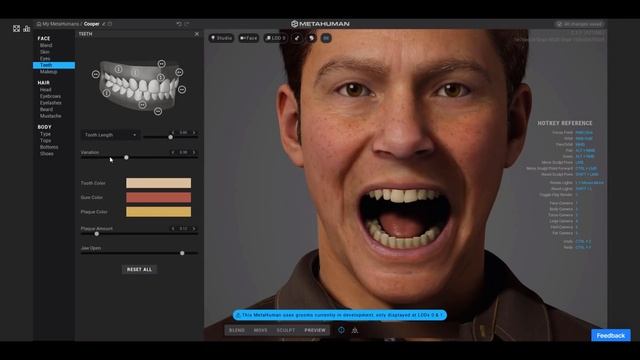
Task: Open the Gum Color swatch
Action: coord(158,198)
